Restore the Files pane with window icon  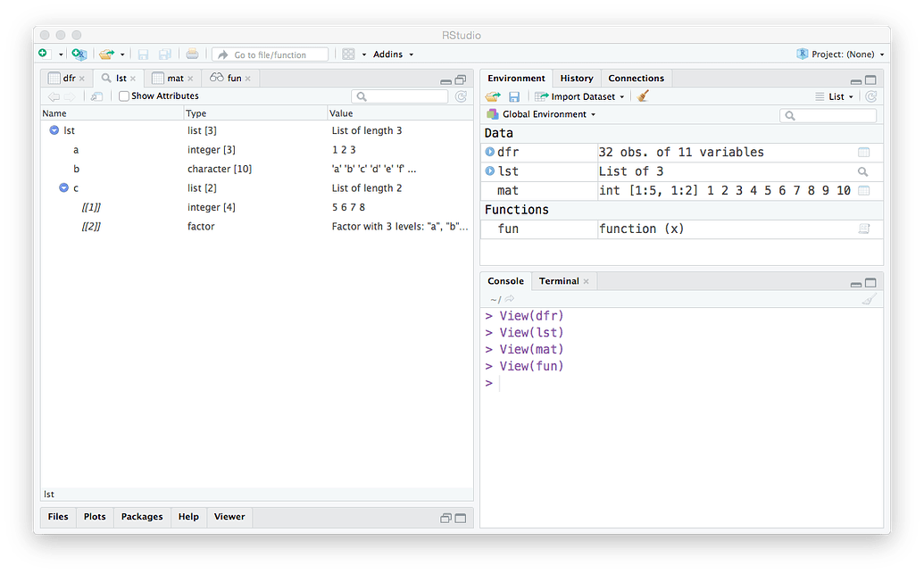pos(446,518)
